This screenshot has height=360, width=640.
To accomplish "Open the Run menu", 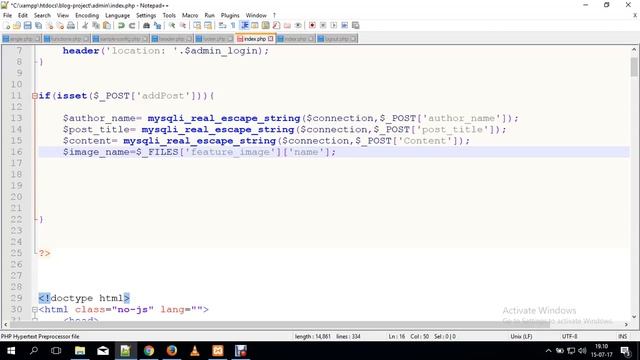I will click(x=209, y=15).
